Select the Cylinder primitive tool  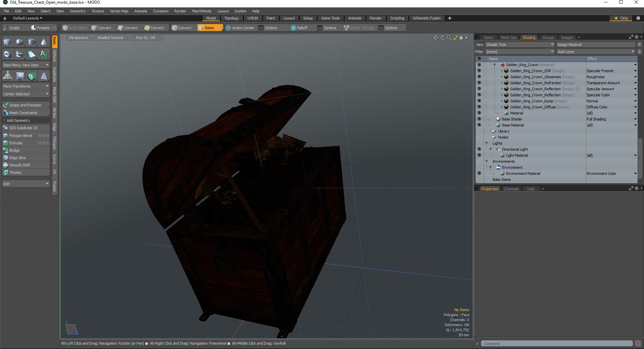[x=32, y=42]
